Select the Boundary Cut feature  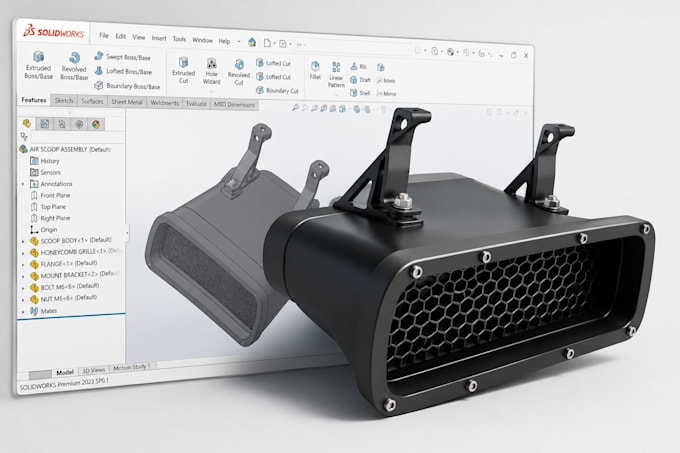click(x=278, y=90)
